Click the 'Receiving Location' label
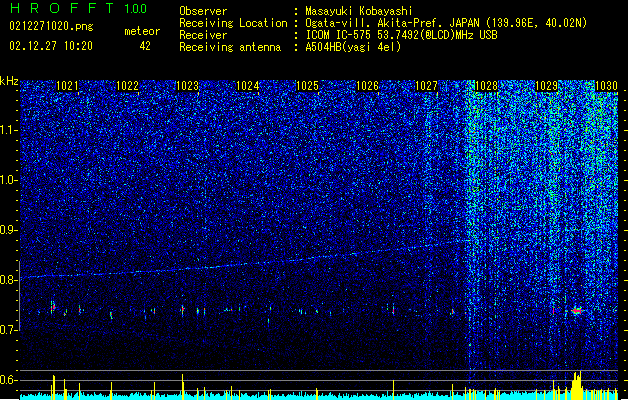Viewport: 629px width, 400px height. (x=233, y=23)
